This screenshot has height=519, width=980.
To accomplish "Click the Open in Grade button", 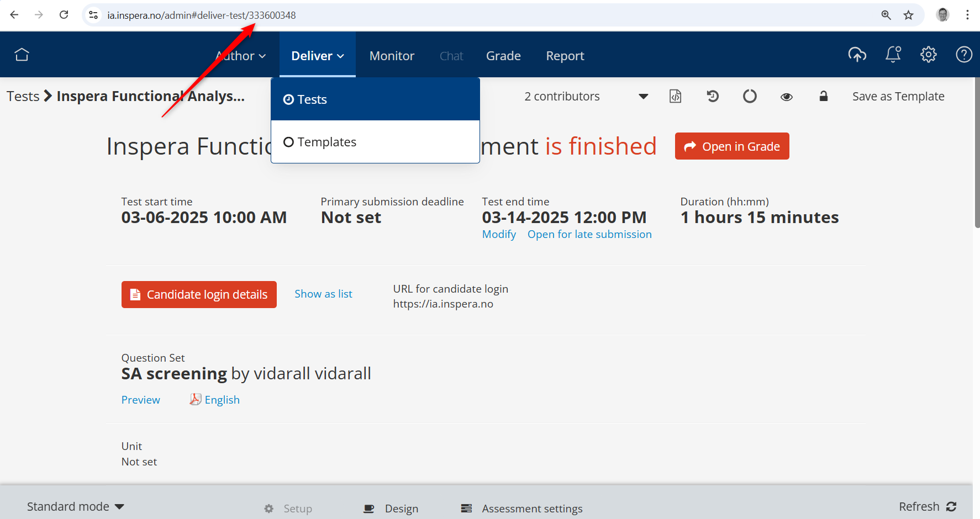I will 732,146.
